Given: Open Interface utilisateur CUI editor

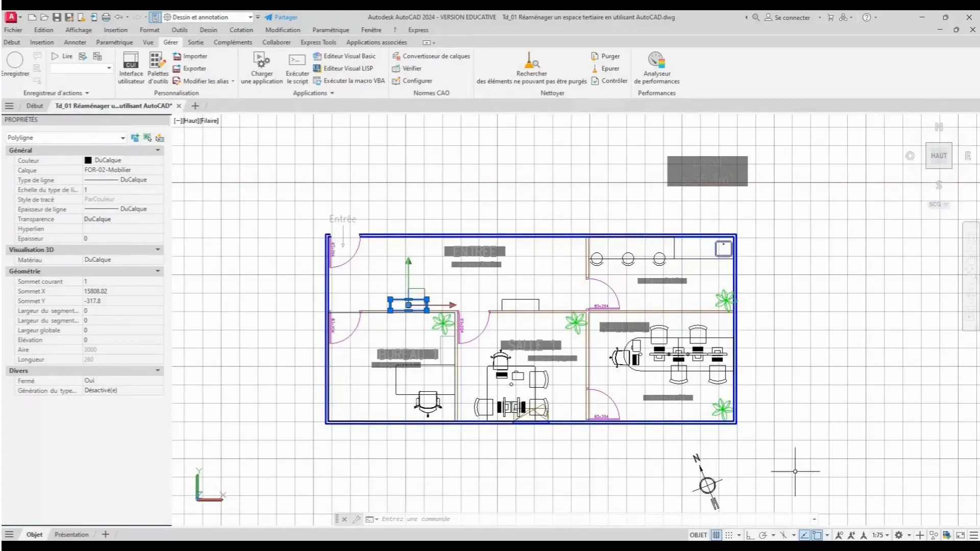Looking at the screenshot, I should 131,68.
